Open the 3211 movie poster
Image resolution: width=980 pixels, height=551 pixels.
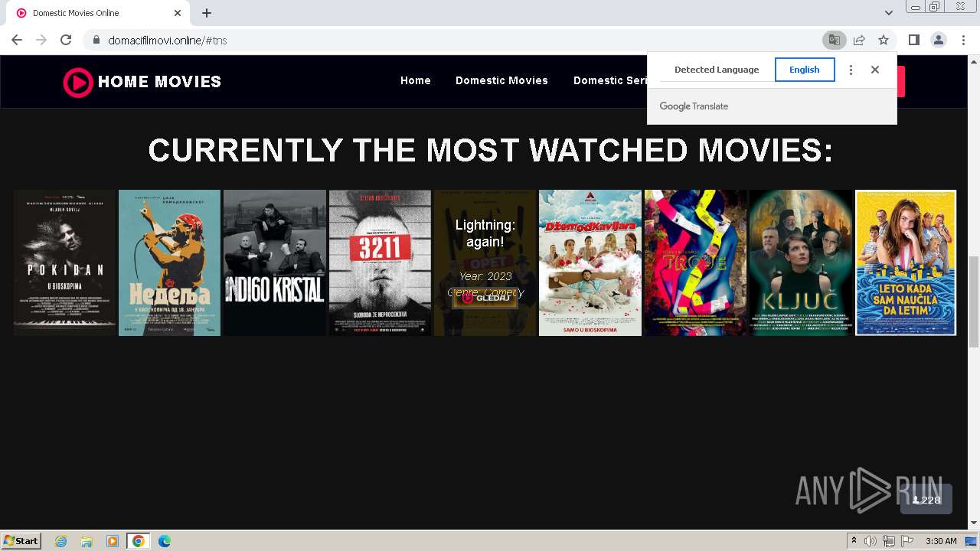pyautogui.click(x=380, y=262)
